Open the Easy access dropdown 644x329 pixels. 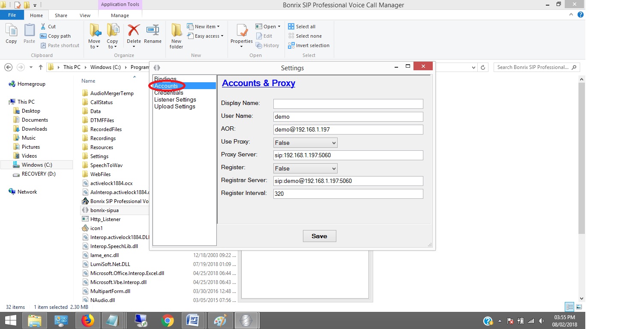(206, 36)
